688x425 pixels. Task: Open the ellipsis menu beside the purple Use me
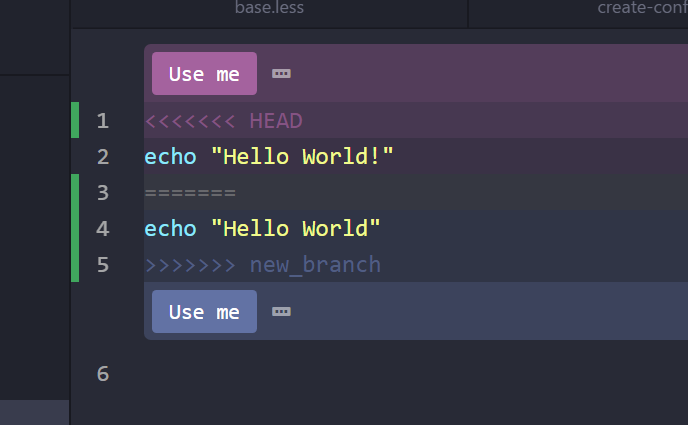click(281, 74)
